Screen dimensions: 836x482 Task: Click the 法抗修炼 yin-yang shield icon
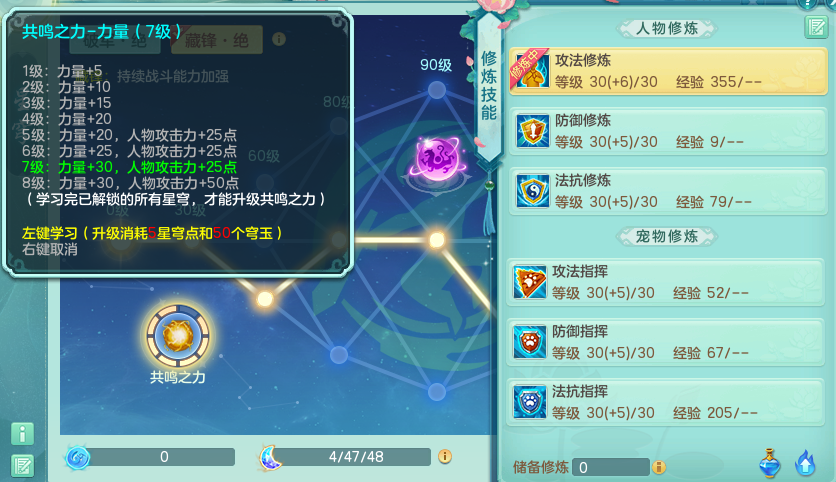(532, 191)
